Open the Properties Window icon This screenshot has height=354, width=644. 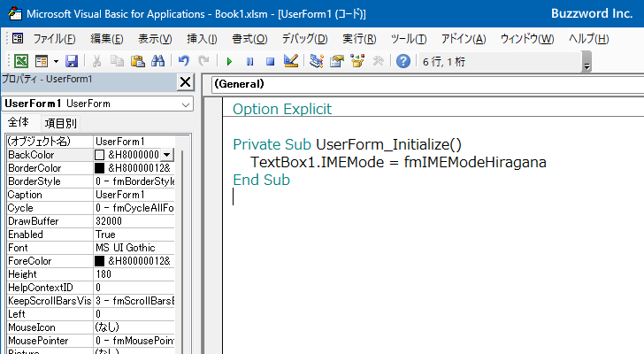click(x=337, y=61)
